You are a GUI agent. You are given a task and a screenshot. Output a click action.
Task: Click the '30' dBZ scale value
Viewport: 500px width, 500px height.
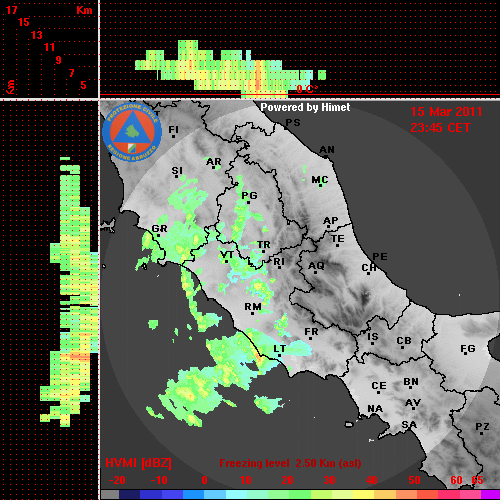[x=330, y=480]
